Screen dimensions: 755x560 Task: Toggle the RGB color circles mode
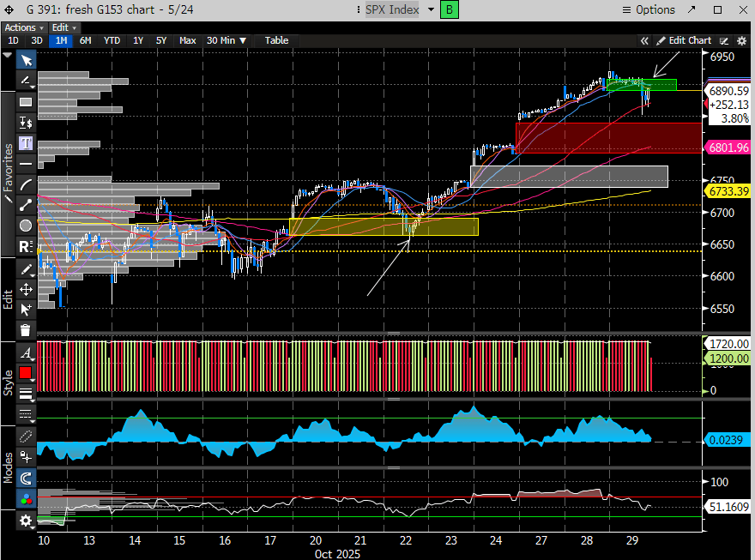coord(26,499)
